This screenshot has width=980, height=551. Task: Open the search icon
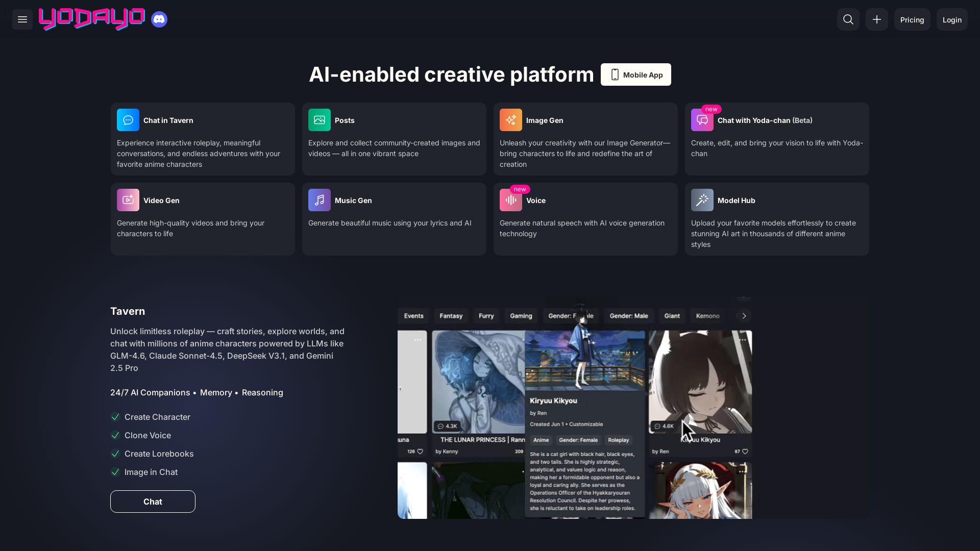point(848,19)
